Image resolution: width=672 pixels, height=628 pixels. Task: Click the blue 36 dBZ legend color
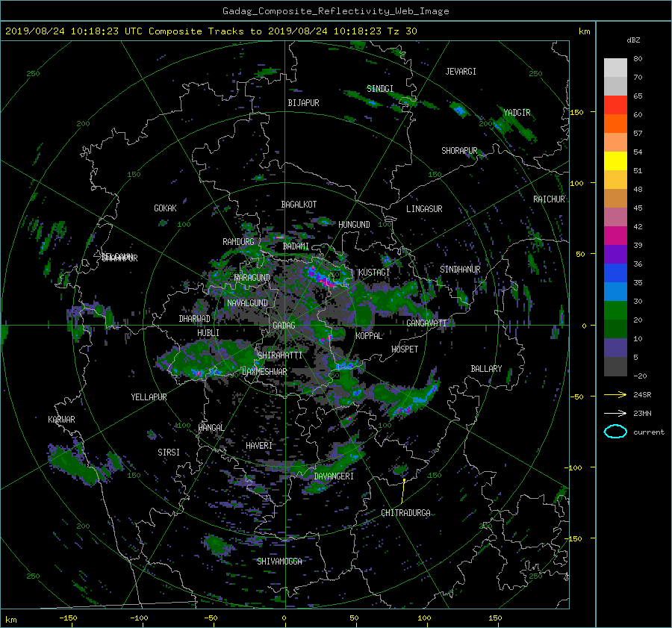click(615, 273)
